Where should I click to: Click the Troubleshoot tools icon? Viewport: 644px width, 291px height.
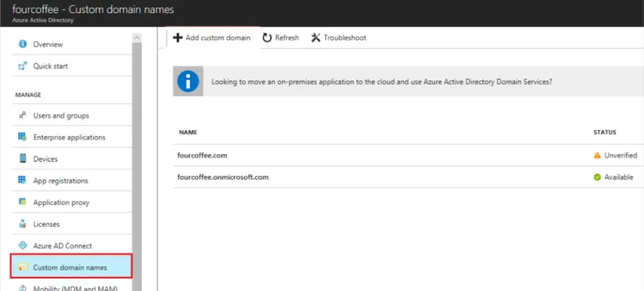click(x=316, y=38)
